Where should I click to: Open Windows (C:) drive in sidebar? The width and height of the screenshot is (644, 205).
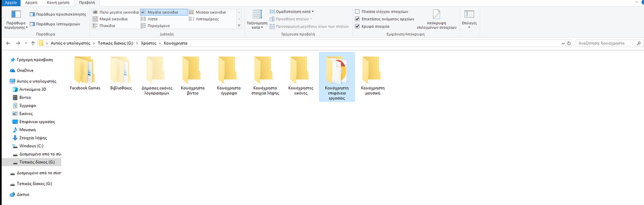[x=31, y=146]
